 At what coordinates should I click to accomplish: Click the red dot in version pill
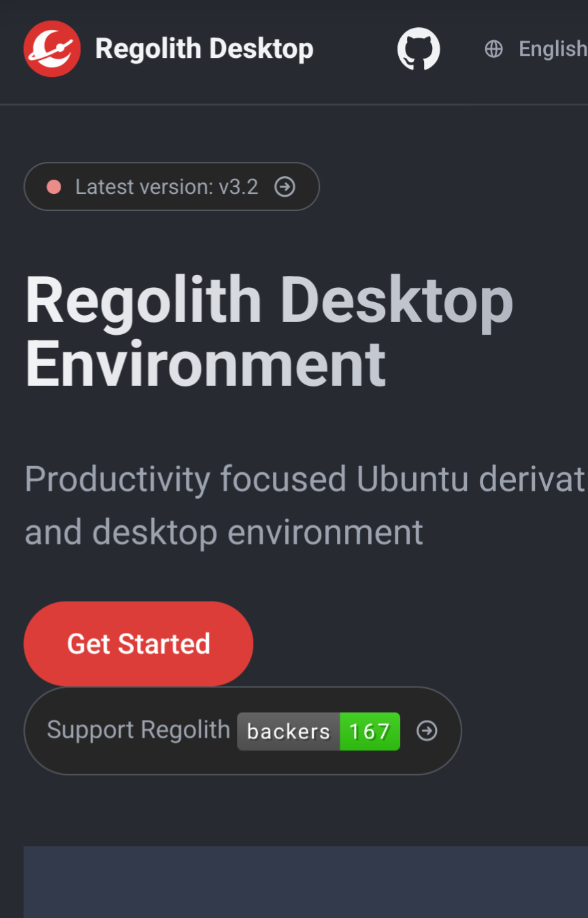pos(54,187)
